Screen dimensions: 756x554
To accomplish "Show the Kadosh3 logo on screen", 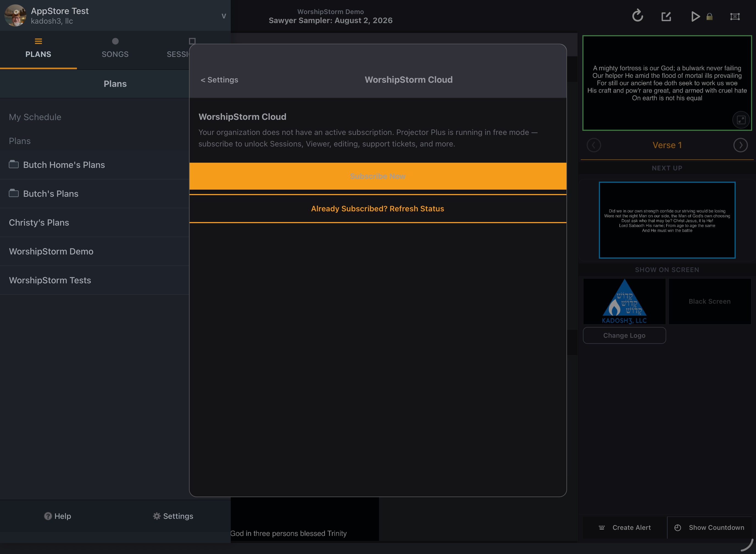I will coord(624,301).
